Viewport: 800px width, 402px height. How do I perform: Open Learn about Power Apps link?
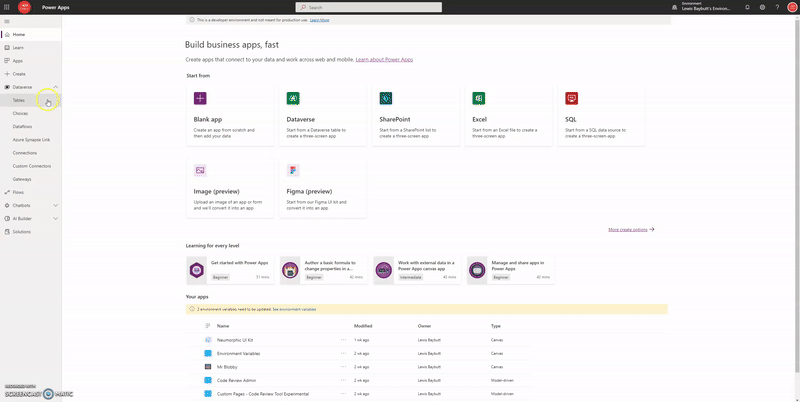point(384,60)
